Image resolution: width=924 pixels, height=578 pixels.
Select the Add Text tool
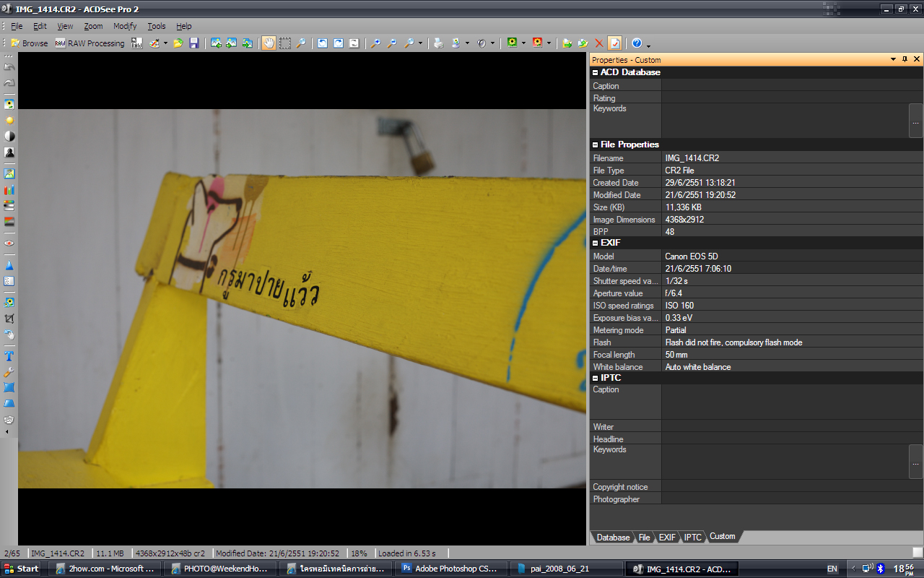[9, 356]
